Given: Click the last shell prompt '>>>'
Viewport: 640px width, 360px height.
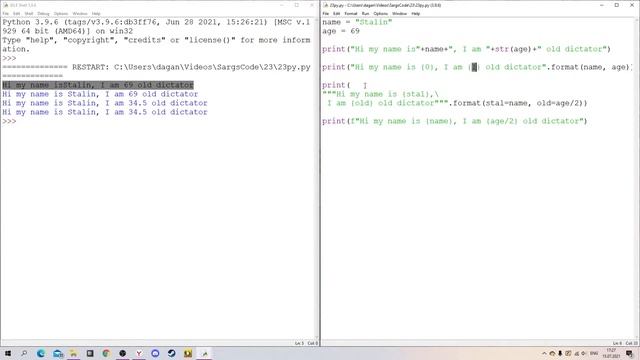Looking at the screenshot, I should click(x=9, y=121).
